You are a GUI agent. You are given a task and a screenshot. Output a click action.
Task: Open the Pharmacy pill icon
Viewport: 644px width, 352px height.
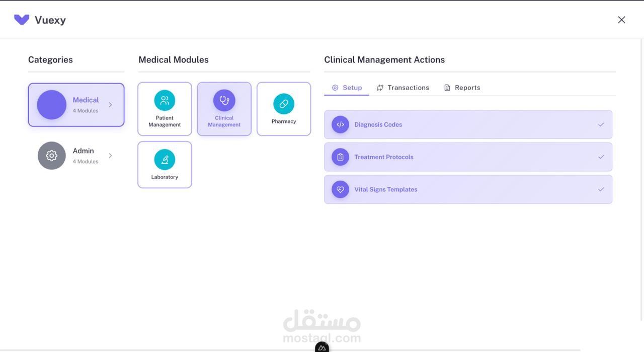point(284,104)
